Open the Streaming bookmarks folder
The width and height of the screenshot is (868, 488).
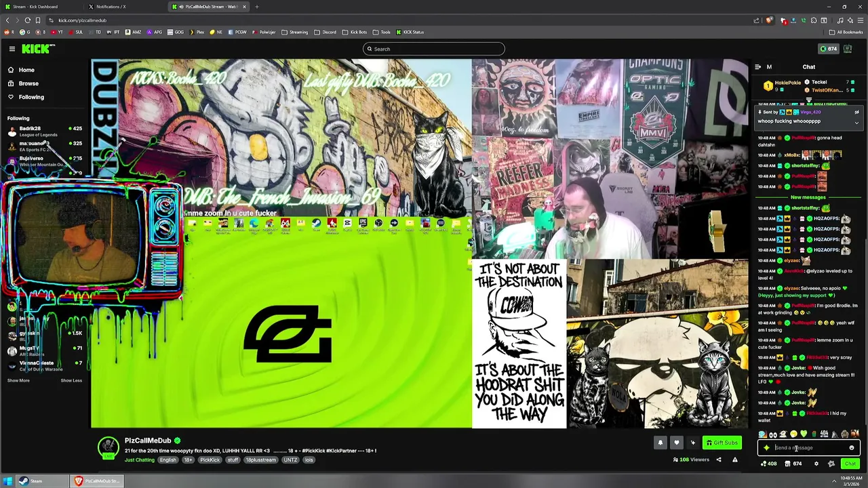295,32
